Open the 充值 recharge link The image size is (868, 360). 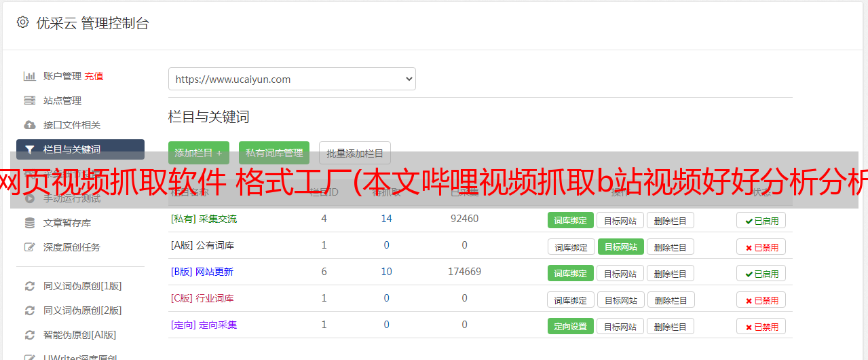click(x=94, y=76)
